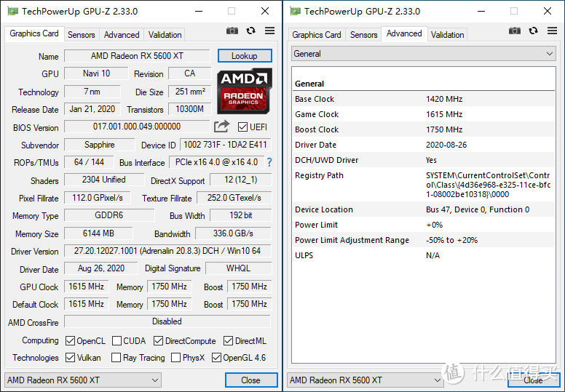Click refresh icon in right GPU-Z window

(533, 31)
